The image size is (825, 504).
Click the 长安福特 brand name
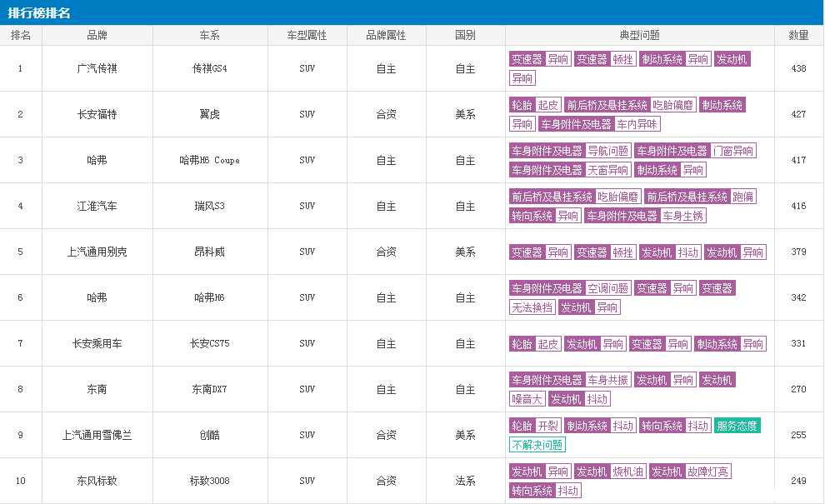97,114
